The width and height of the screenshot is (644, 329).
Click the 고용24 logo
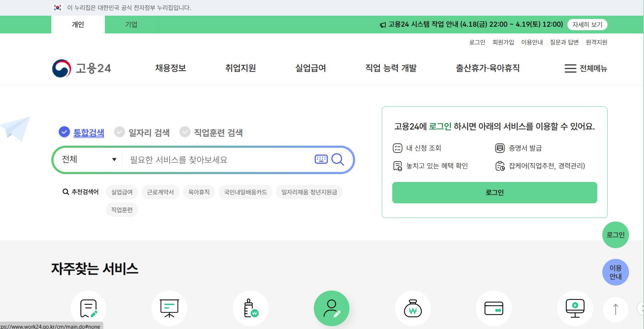[x=82, y=68]
